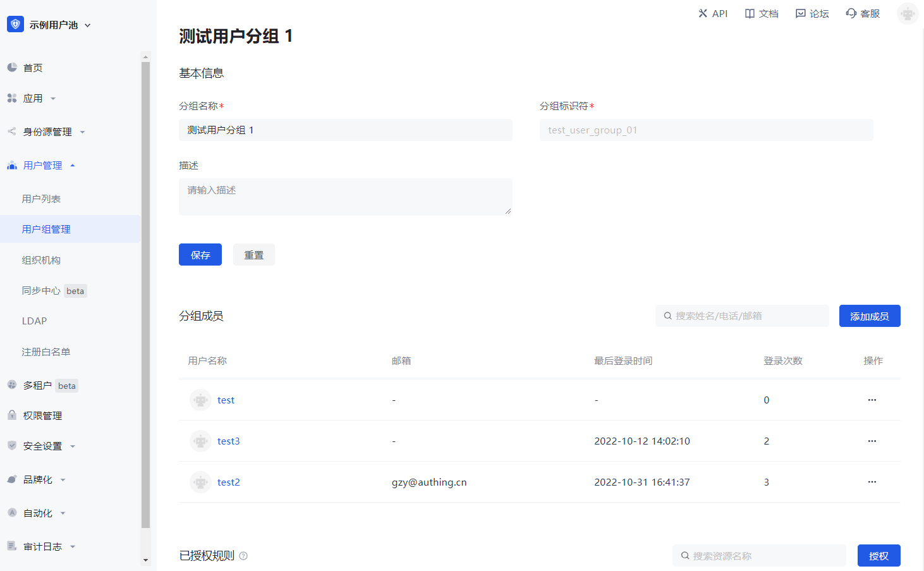Click the API icon in top bar
Screen dimensions: 924x571
click(x=703, y=13)
